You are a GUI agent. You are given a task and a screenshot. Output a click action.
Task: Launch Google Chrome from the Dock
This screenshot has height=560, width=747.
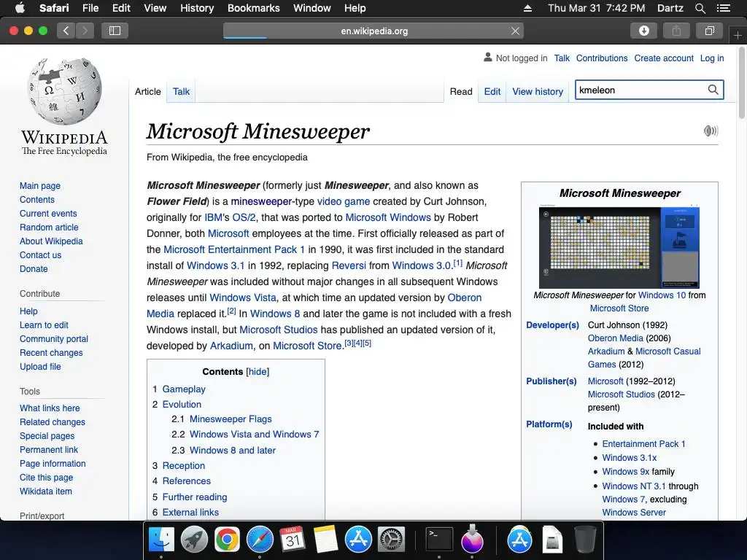(227, 540)
